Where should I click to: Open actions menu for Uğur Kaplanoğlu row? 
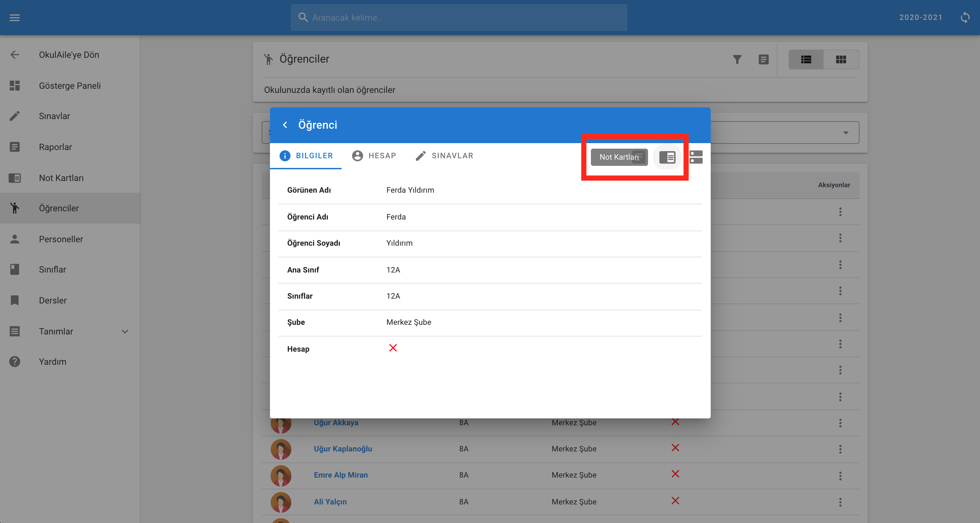[x=840, y=449]
